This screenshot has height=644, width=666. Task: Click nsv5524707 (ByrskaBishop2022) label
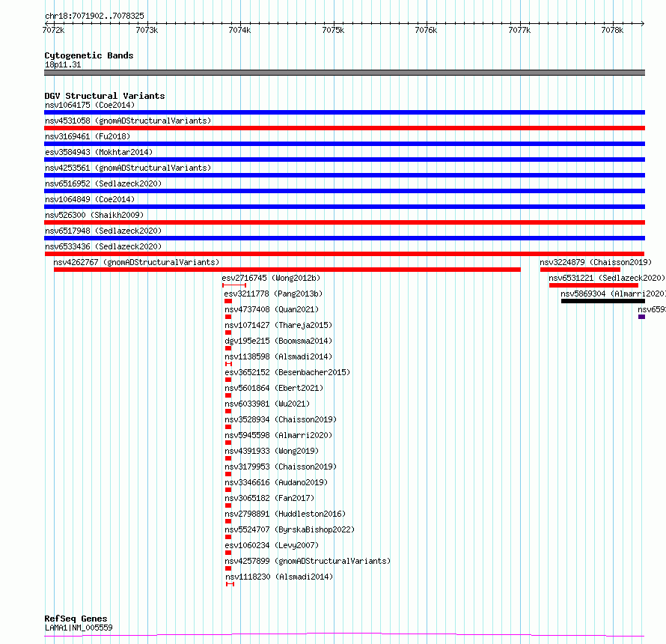[290, 529]
